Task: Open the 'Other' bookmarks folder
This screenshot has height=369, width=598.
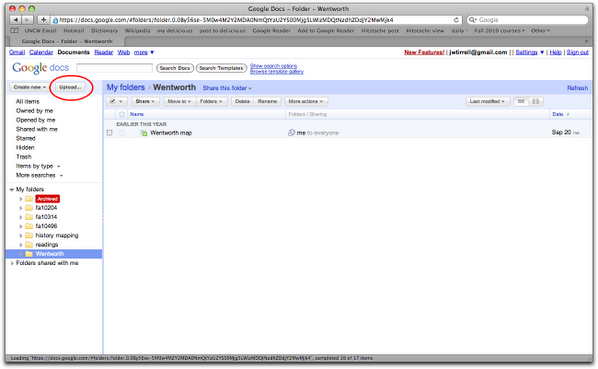Action: (x=540, y=30)
